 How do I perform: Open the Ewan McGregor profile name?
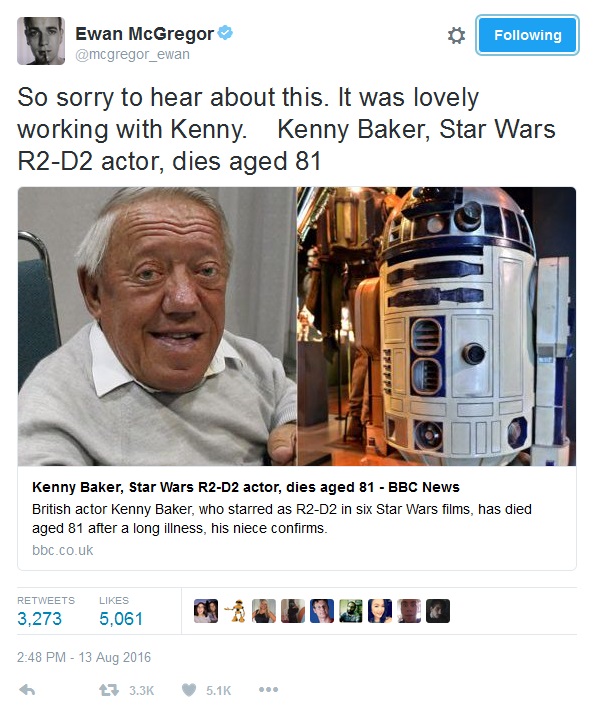144,34
